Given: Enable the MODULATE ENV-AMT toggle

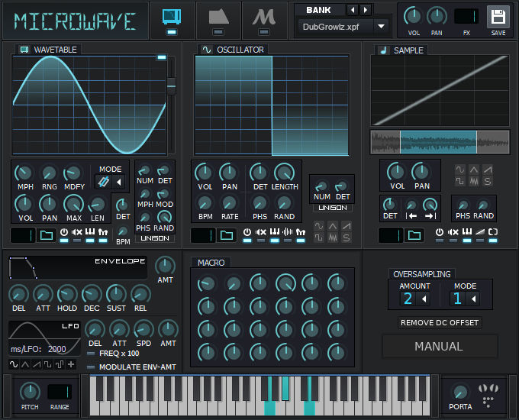Looking at the screenshot, I should [90, 367].
